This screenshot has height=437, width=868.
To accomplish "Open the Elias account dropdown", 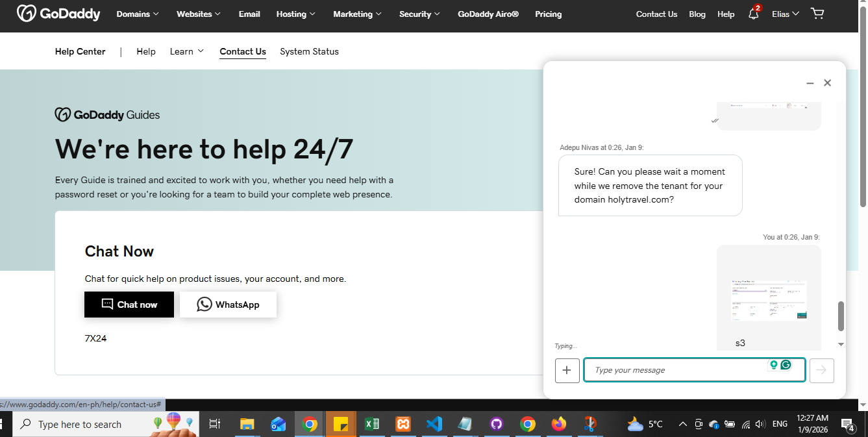I will (x=785, y=14).
